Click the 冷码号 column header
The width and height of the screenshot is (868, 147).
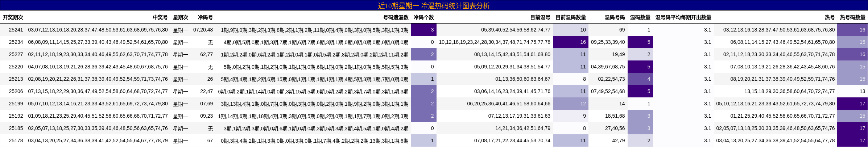point(205,17)
